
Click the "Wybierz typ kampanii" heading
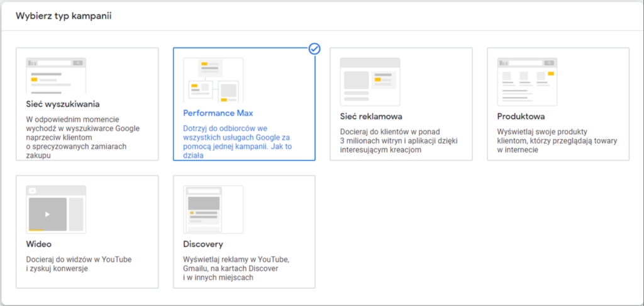[x=64, y=15]
